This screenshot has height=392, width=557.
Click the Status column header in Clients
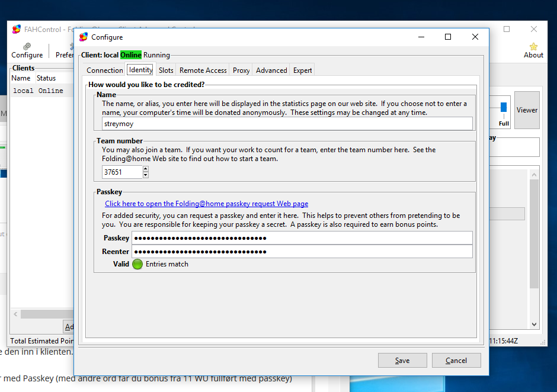(x=46, y=78)
